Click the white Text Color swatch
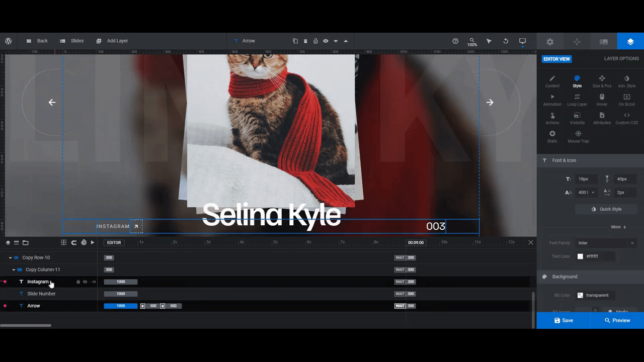The width and height of the screenshot is (644, 362). click(580, 256)
